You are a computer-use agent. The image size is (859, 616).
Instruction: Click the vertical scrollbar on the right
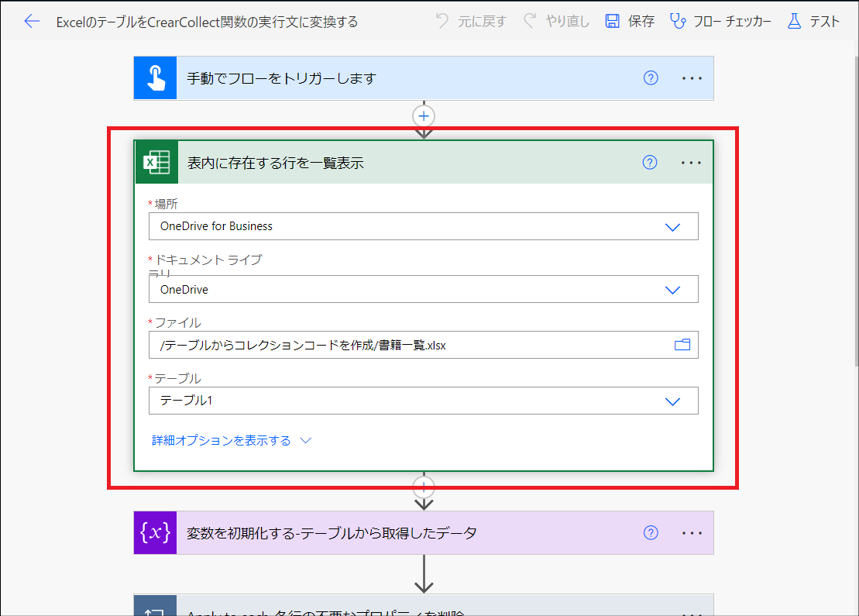coord(856,211)
